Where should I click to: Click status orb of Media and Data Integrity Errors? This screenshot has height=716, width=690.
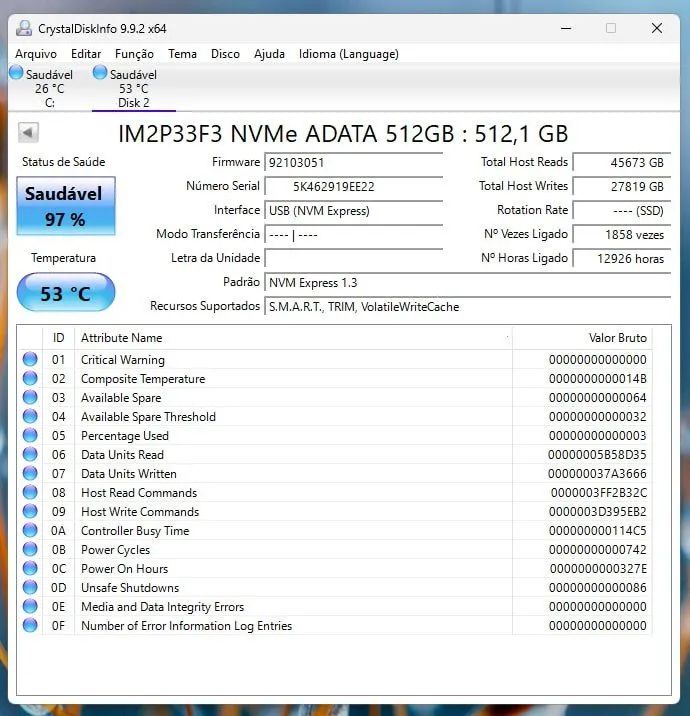tap(30, 606)
